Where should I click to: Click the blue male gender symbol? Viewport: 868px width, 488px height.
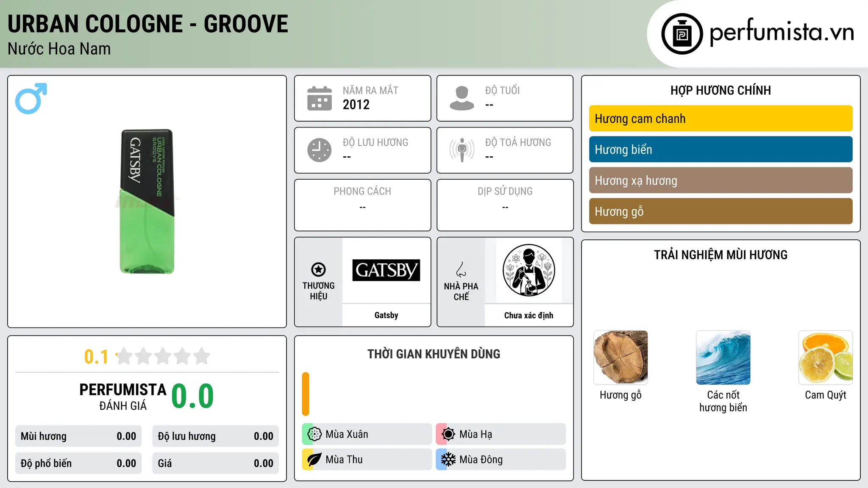click(x=31, y=98)
